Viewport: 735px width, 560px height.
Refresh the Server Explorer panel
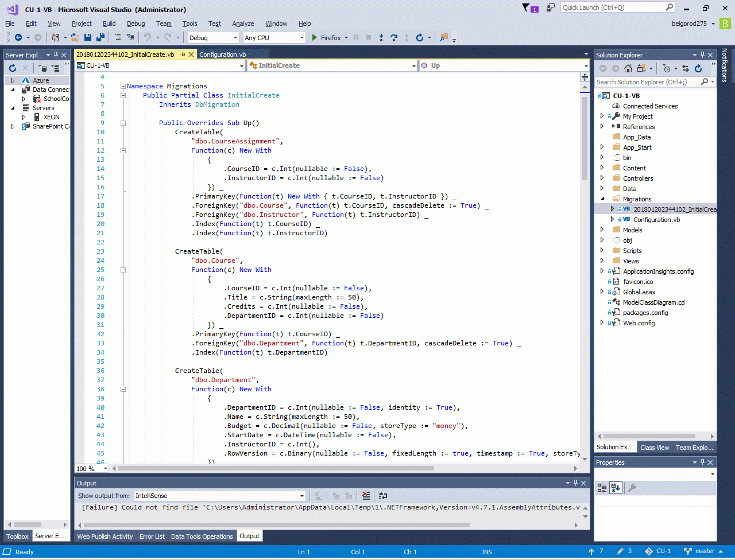[13, 68]
